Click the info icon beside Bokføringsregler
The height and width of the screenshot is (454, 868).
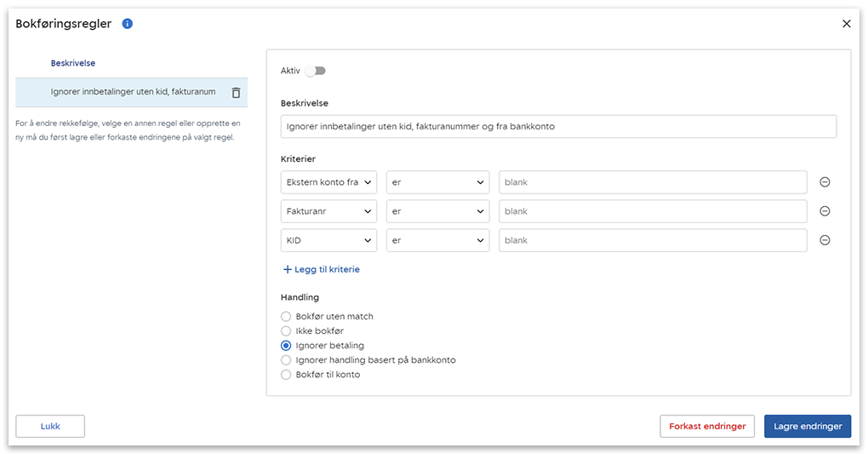[128, 24]
